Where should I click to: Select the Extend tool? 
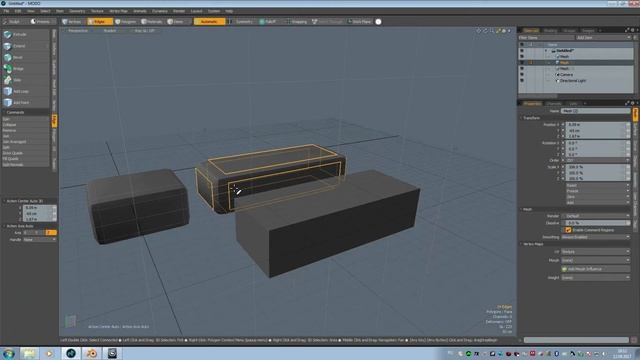point(25,46)
